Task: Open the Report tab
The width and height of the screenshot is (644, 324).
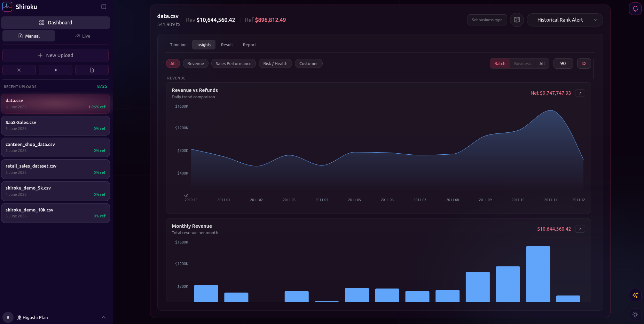Action: pos(250,45)
